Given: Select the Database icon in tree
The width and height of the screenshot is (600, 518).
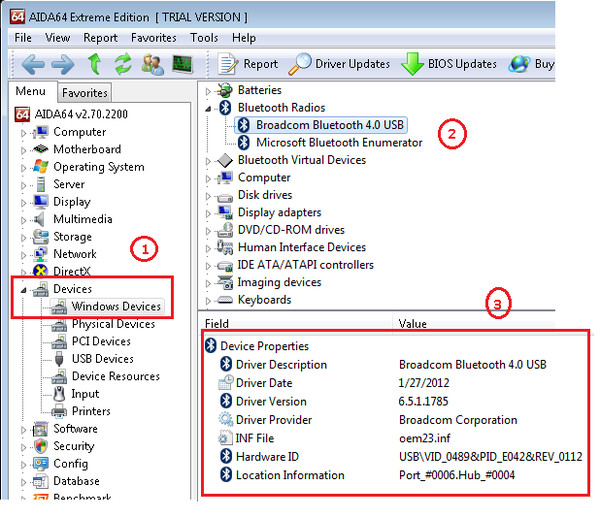Looking at the screenshot, I should tap(41, 481).
